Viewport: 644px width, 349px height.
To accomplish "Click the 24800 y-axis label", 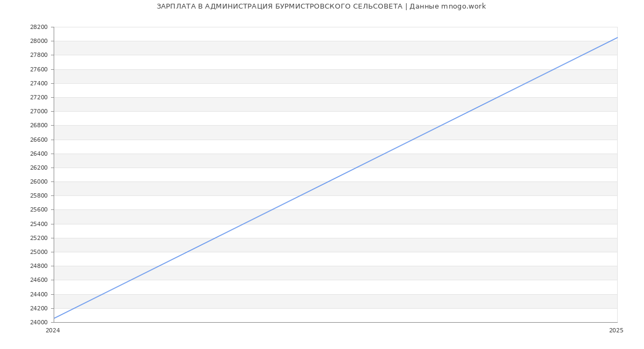I will [x=39, y=266].
